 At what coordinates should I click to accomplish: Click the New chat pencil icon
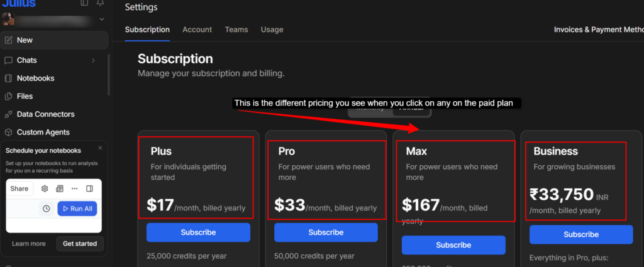pos(8,40)
